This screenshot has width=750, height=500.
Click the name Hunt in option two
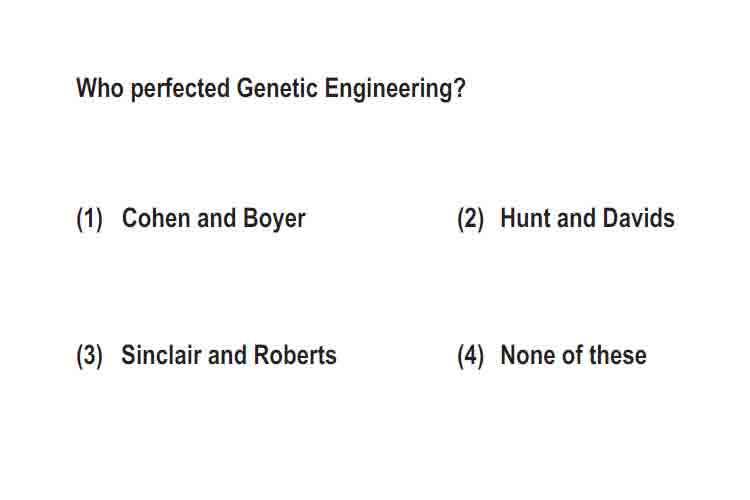[x=526, y=218]
